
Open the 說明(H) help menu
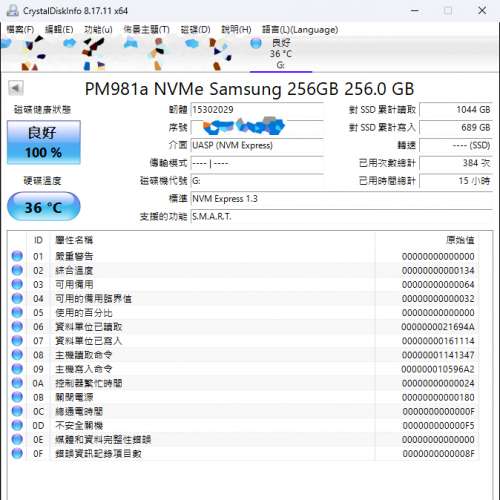pos(236,30)
